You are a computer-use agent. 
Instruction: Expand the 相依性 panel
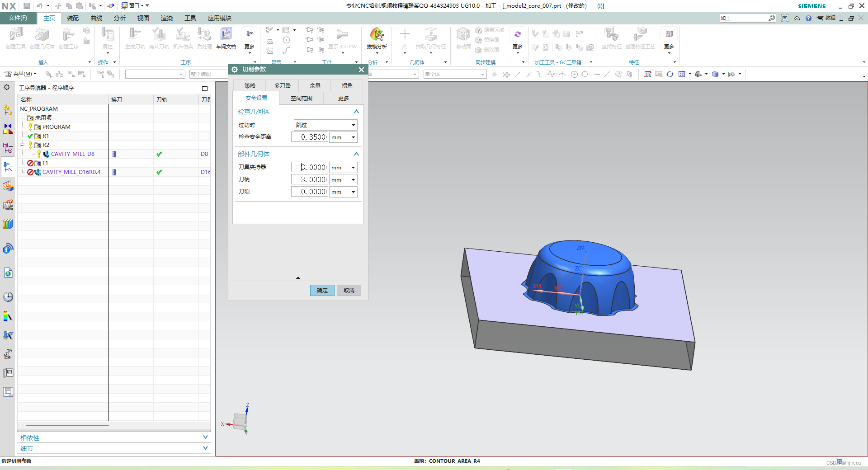click(x=205, y=437)
